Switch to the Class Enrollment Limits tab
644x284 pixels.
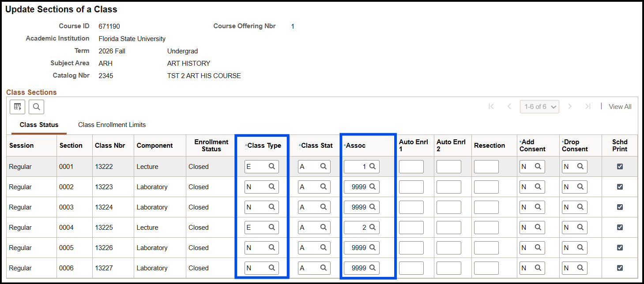(112, 124)
